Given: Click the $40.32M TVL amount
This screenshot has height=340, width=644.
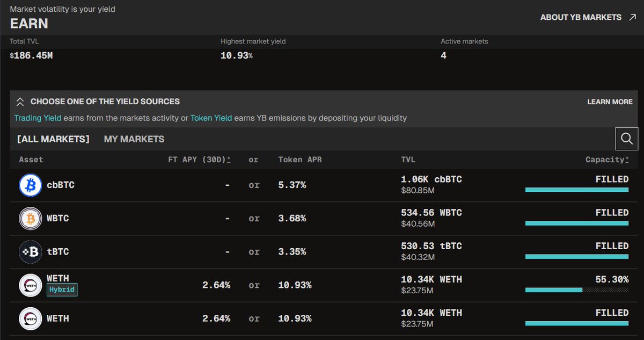Looking at the screenshot, I should point(418,257).
